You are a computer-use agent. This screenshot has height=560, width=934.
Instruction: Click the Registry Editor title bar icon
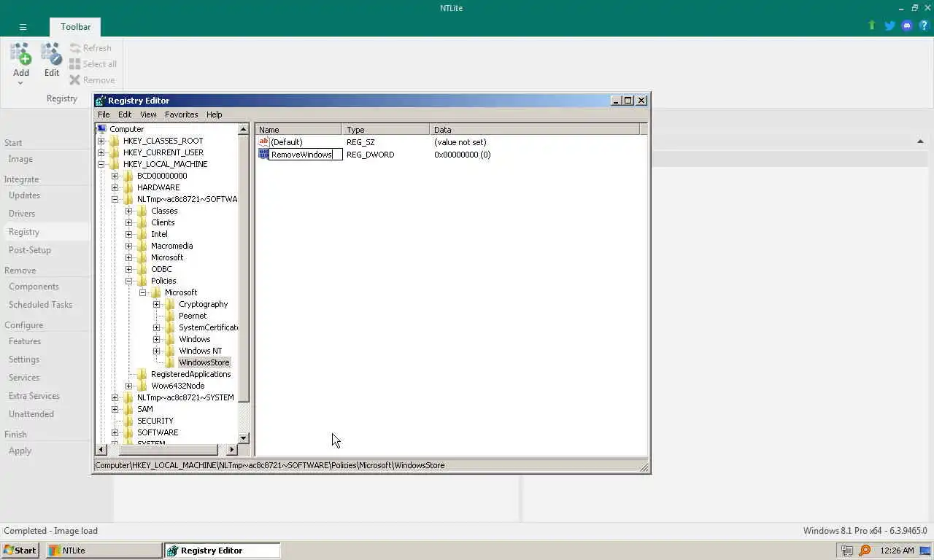[101, 101]
